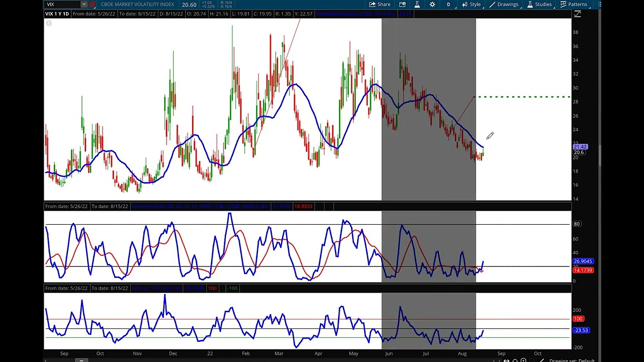Click the 26.9045 stochastic value bubble
Viewport: 644px width, 362px height.
pos(583,261)
